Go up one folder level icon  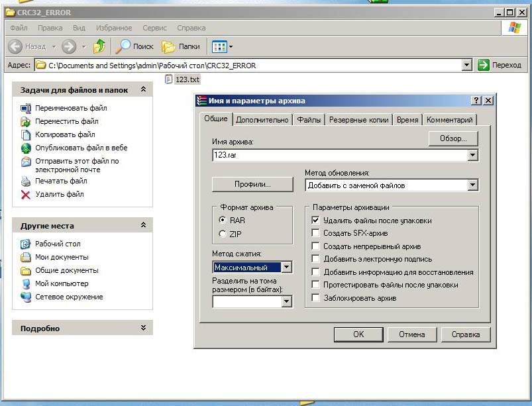(99, 46)
